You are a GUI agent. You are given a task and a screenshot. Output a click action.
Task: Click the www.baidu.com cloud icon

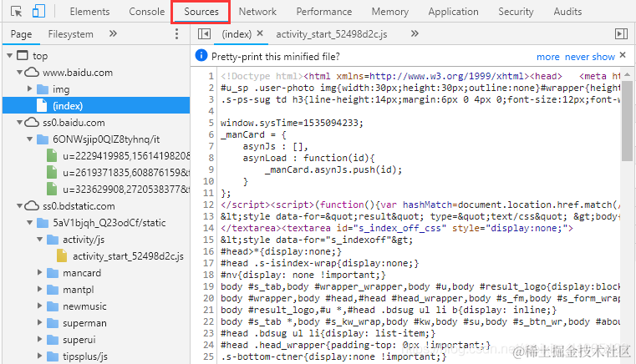coord(32,73)
